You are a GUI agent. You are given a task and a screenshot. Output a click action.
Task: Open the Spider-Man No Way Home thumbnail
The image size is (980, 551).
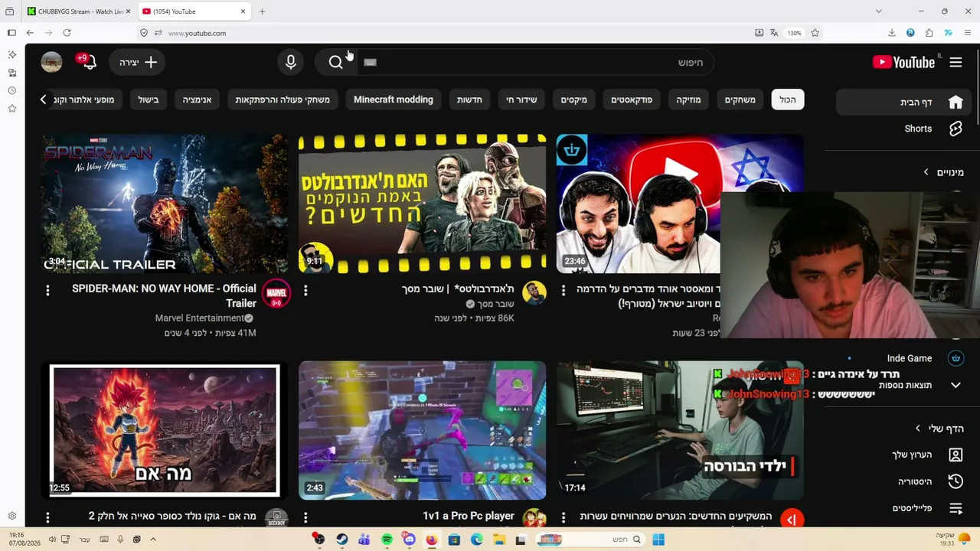click(x=165, y=204)
